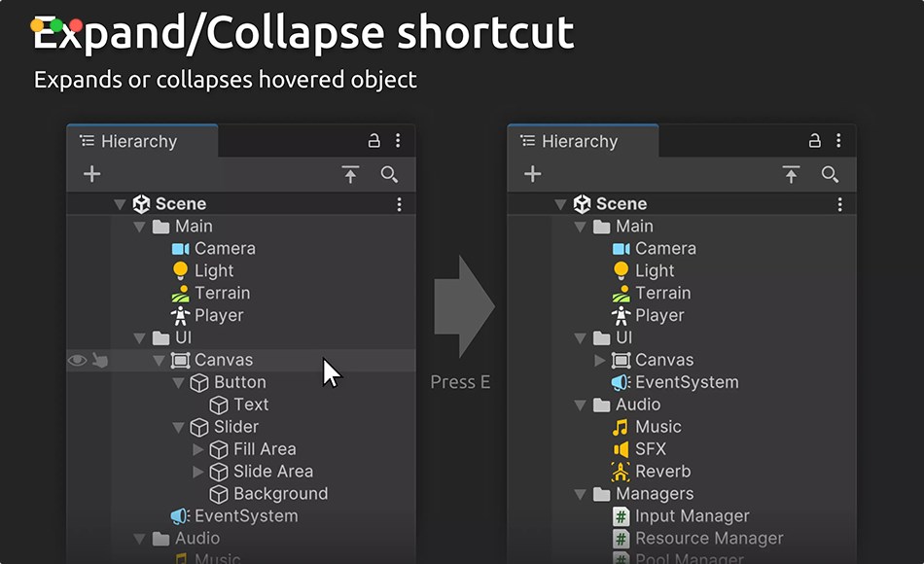Click the Canvas component icon under UI
Screen dimensions: 924x564
pos(180,360)
